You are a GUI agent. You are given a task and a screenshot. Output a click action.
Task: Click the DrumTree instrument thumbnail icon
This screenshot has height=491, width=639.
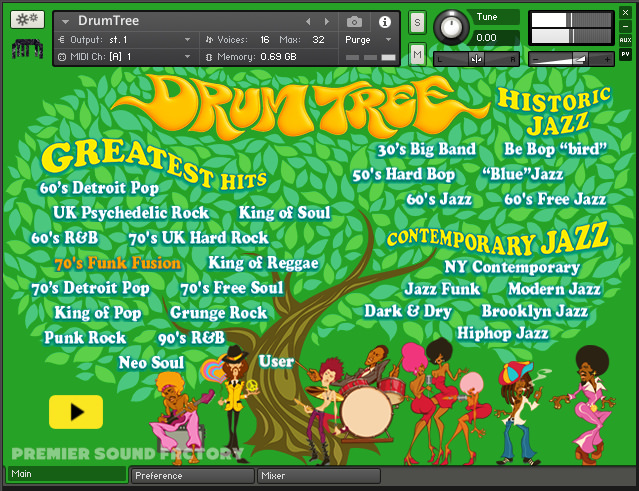click(x=27, y=48)
